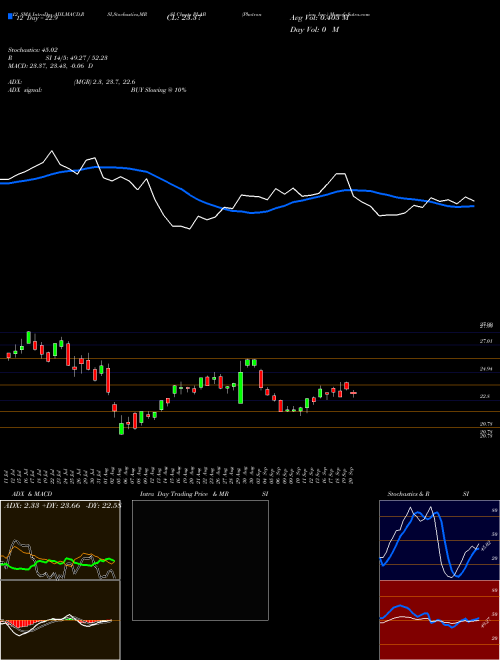Click the '(MGR) 2.3, 23.7, 22.6' ADX values
Image resolution: width=500 pixels, height=660 pixels.
coord(104,82)
